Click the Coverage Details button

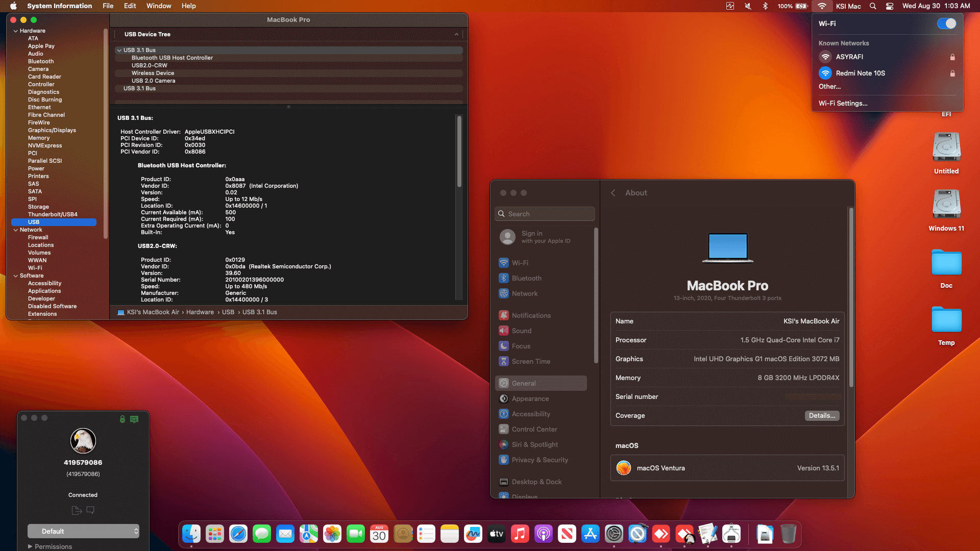tap(822, 415)
